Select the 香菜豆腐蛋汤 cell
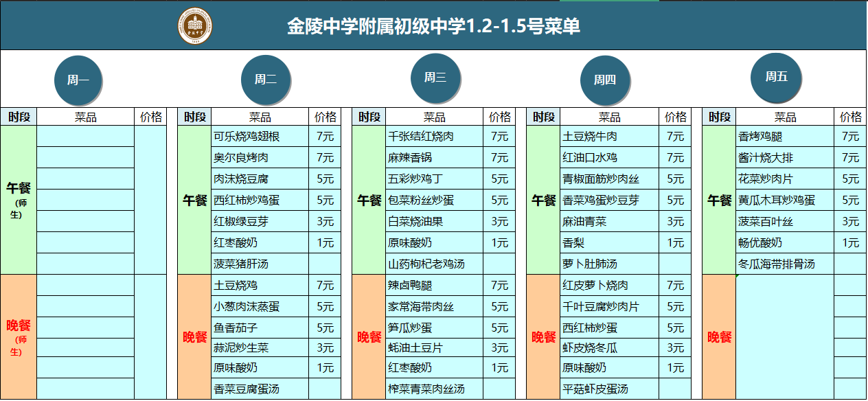Image resolution: width=868 pixels, height=401 pixels. point(260,389)
